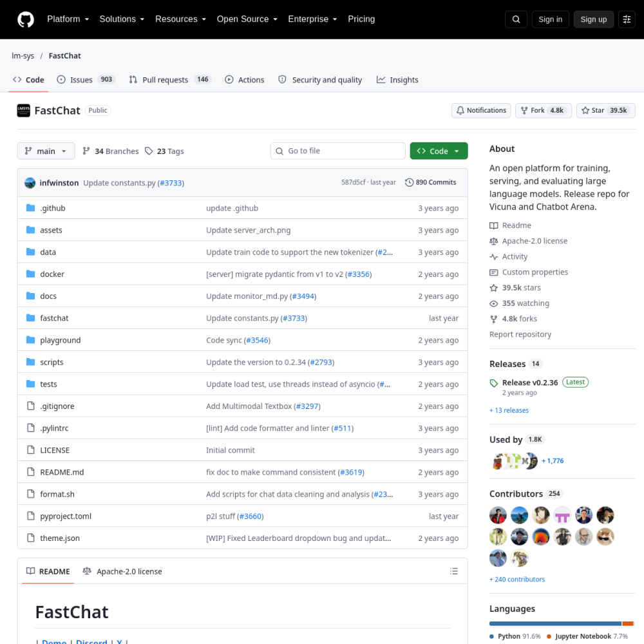Expand the Solutions menu
Screen dimensions: 644x644
(x=122, y=19)
